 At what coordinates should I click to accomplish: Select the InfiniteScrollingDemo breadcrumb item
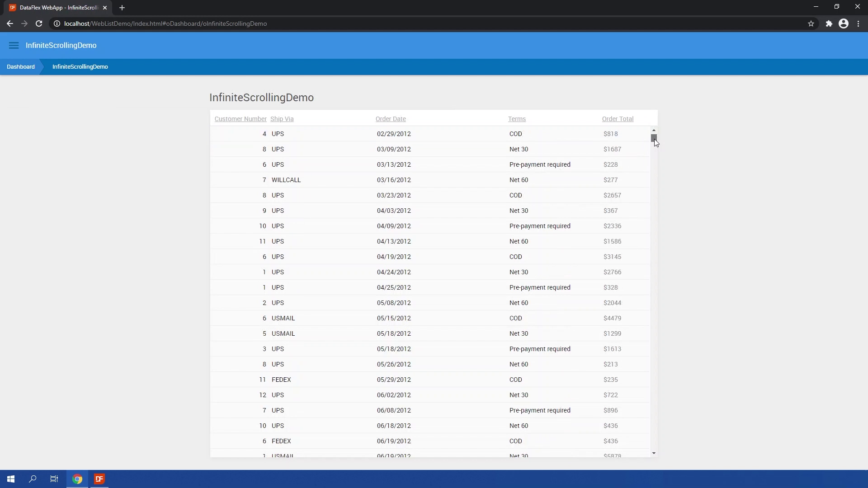[x=80, y=67]
